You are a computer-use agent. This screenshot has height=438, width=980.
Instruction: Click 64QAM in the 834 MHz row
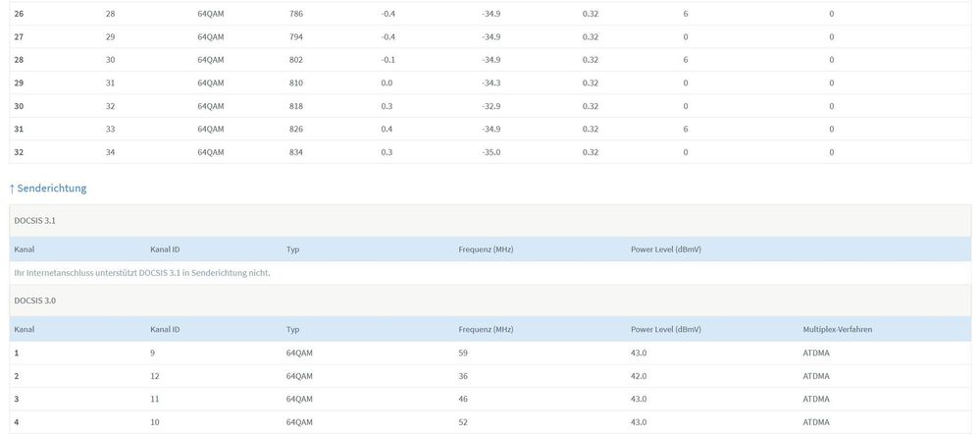(x=211, y=152)
